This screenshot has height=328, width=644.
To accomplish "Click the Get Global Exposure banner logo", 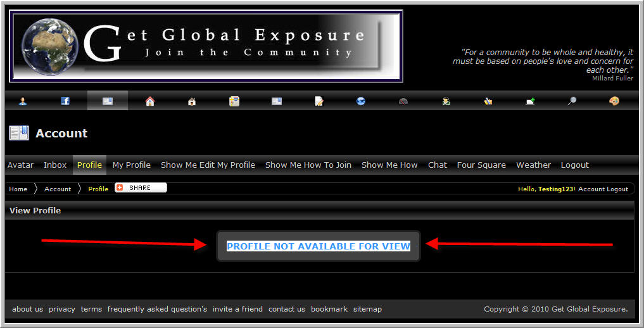I will coord(206,46).
